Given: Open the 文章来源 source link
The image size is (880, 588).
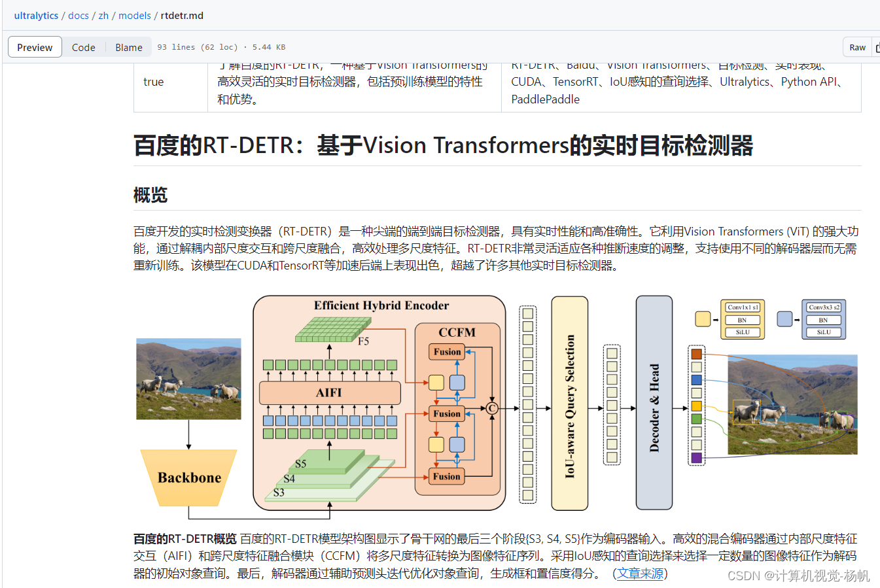Looking at the screenshot, I should tap(640, 574).
